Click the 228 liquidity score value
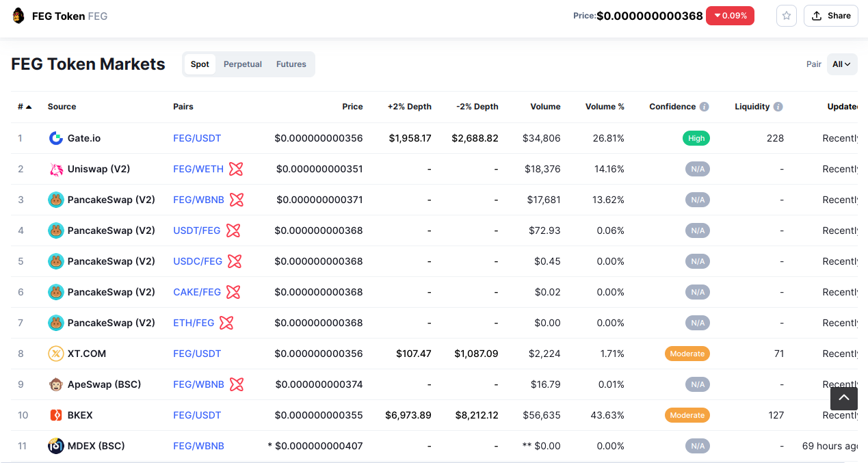Viewport: 868px width, 463px height. click(x=775, y=138)
